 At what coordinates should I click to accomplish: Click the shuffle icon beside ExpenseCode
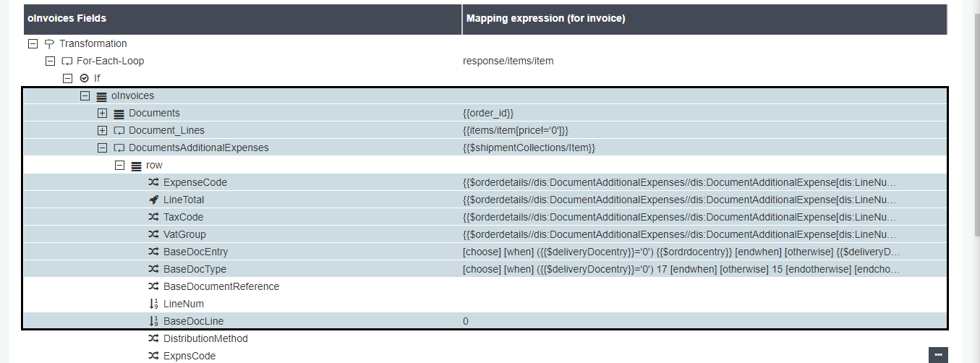click(x=153, y=182)
